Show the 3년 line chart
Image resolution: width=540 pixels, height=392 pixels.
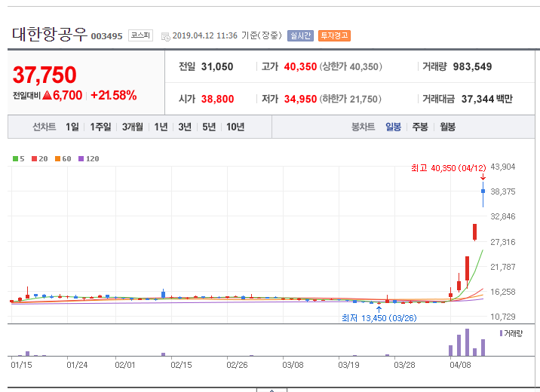click(185, 127)
